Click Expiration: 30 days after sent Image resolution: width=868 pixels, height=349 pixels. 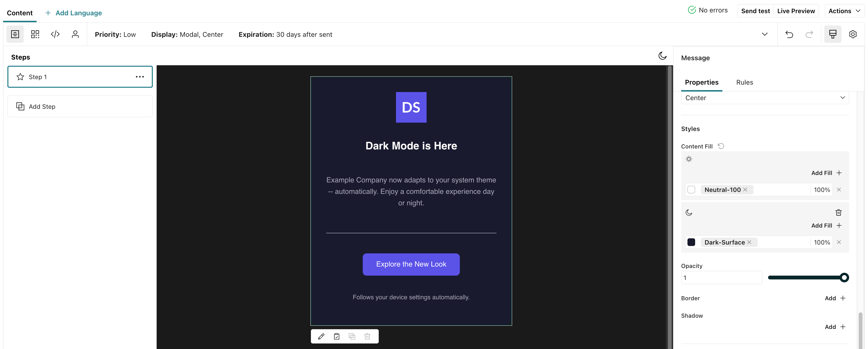(286, 34)
